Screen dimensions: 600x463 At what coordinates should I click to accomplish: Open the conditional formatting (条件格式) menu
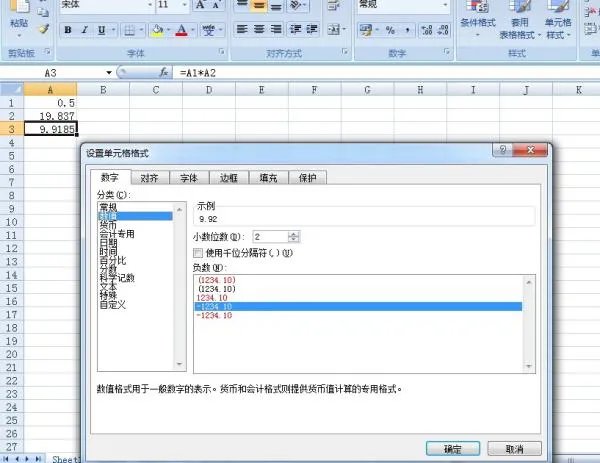(478, 19)
